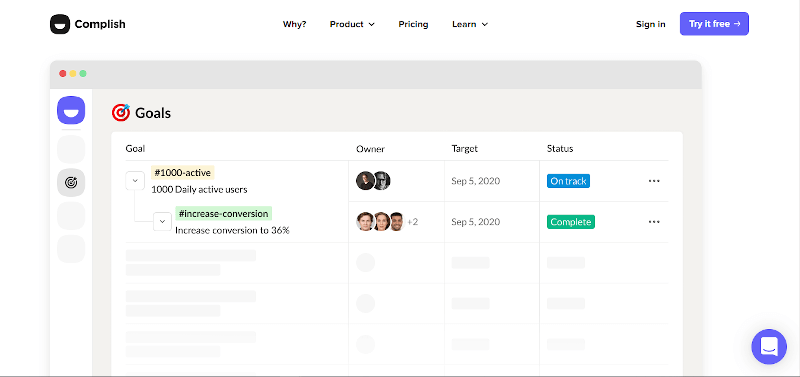Click target date of #1000-active goal
Screen dimensions: 800x377
click(476, 181)
